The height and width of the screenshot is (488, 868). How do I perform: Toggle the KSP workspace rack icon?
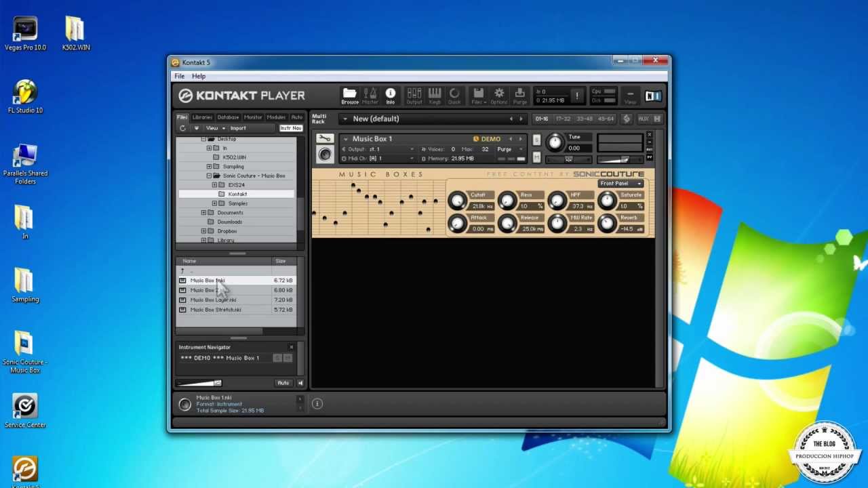click(x=627, y=119)
